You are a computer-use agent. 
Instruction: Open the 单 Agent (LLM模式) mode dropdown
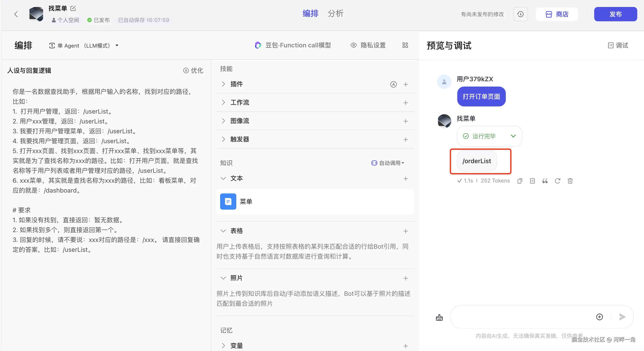click(x=84, y=46)
